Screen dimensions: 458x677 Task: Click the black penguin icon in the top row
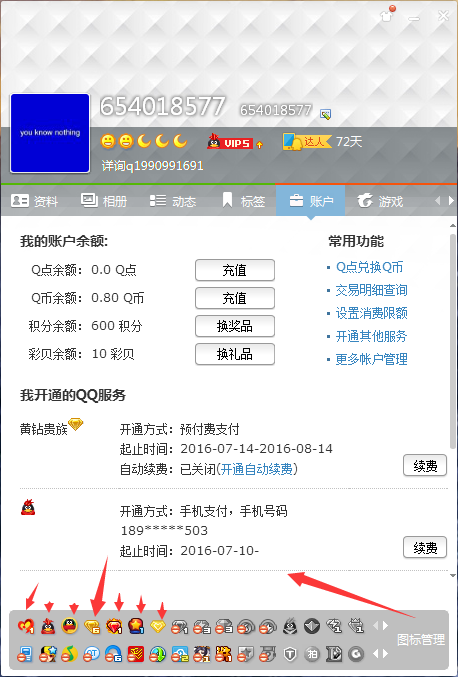[x=290, y=626]
